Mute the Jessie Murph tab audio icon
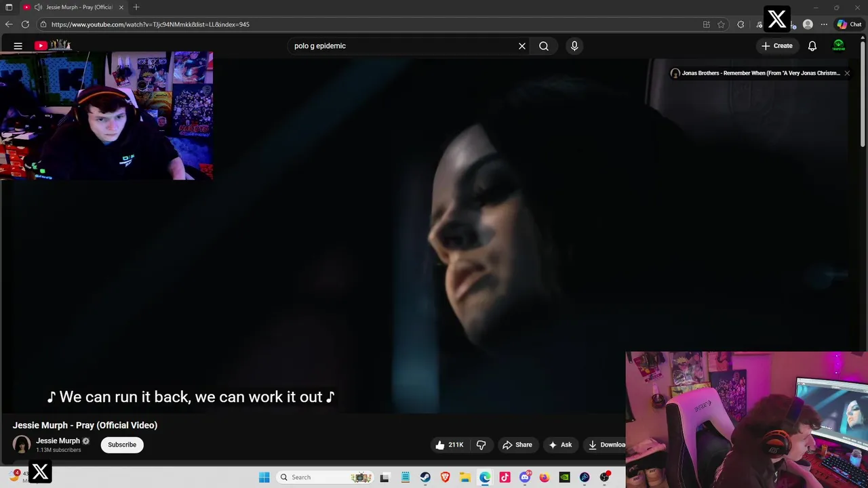Screen dimensions: 868x488 [x=39, y=7]
